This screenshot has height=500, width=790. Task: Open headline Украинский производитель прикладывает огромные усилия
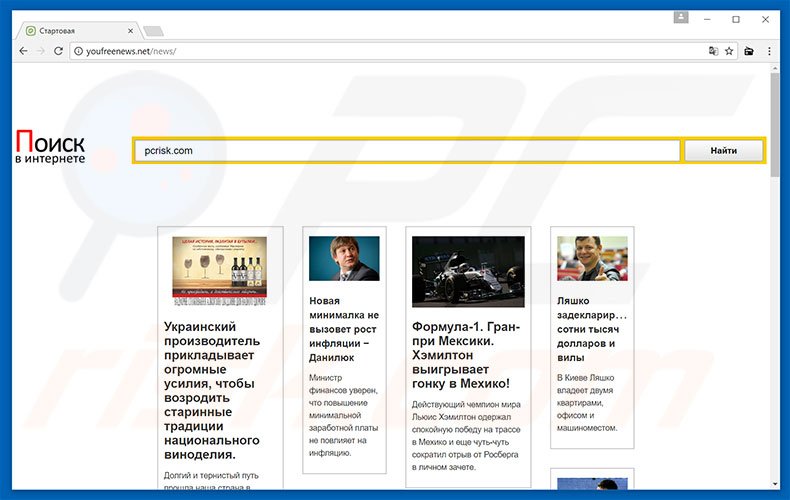[213, 391]
